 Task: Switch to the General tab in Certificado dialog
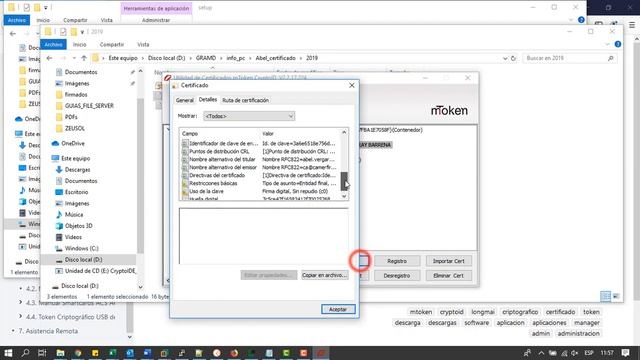[x=184, y=100]
